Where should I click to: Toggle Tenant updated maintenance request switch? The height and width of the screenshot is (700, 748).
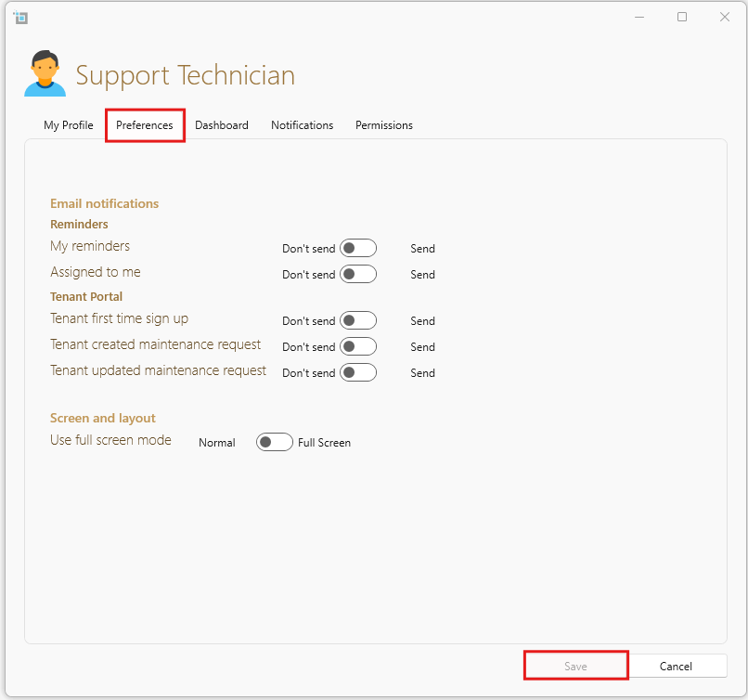358,372
